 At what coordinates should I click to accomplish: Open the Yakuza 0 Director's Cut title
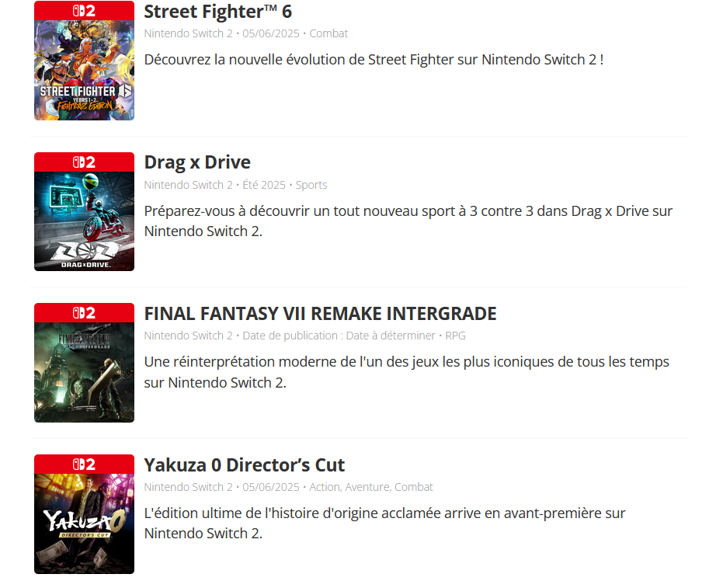click(x=245, y=465)
